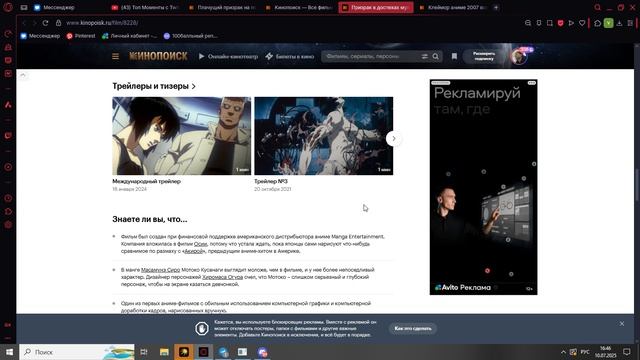Switch to the Кинопоиск — Все фильмы tab
The width and height of the screenshot is (640, 360).
point(299,7)
